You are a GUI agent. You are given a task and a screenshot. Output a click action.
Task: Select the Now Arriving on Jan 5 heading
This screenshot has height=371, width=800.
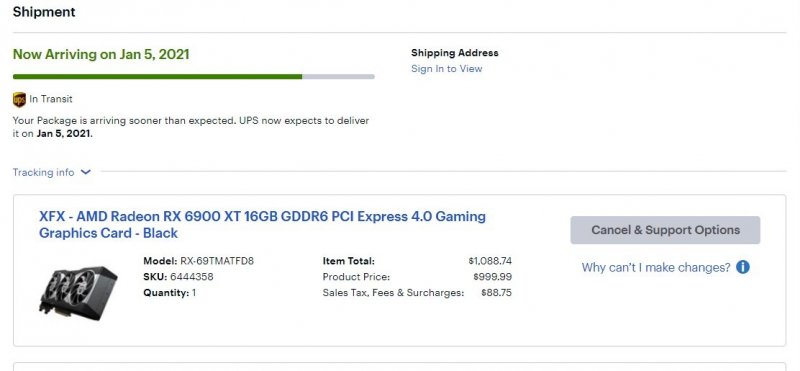click(101, 55)
